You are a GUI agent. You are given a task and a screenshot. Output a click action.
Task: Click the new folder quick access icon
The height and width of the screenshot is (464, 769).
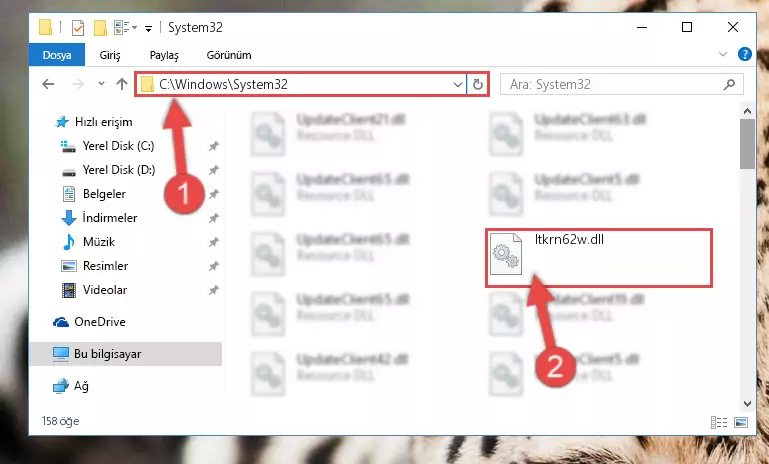point(100,27)
